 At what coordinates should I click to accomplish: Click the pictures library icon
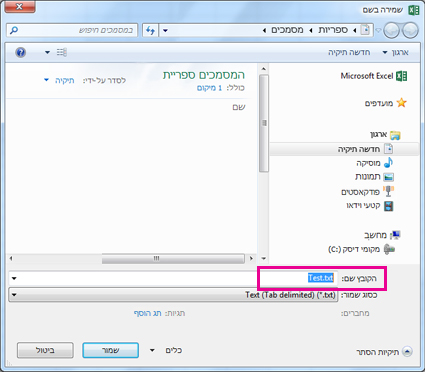[x=389, y=177]
